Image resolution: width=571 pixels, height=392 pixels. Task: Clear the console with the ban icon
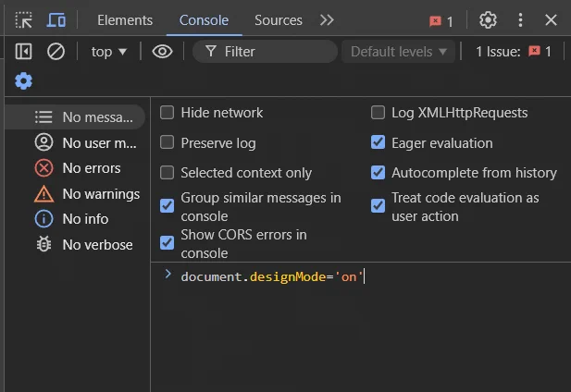click(56, 51)
